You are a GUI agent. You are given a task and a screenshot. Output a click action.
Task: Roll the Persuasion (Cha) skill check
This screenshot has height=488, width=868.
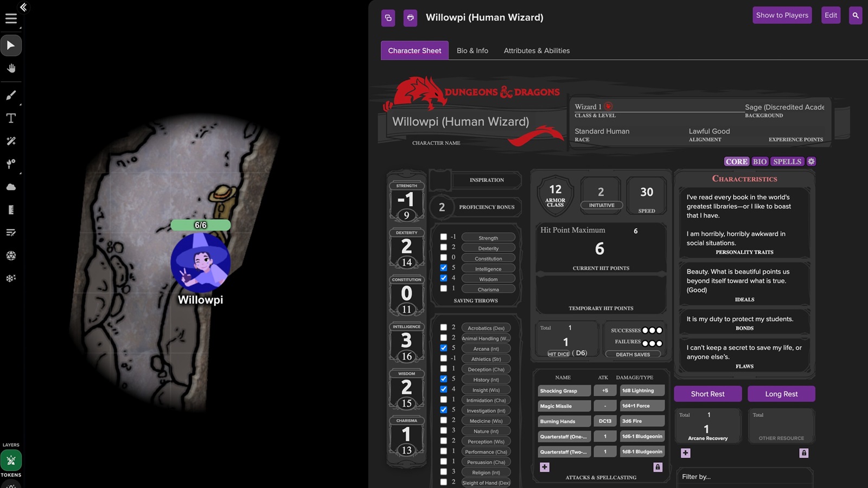tap(487, 462)
